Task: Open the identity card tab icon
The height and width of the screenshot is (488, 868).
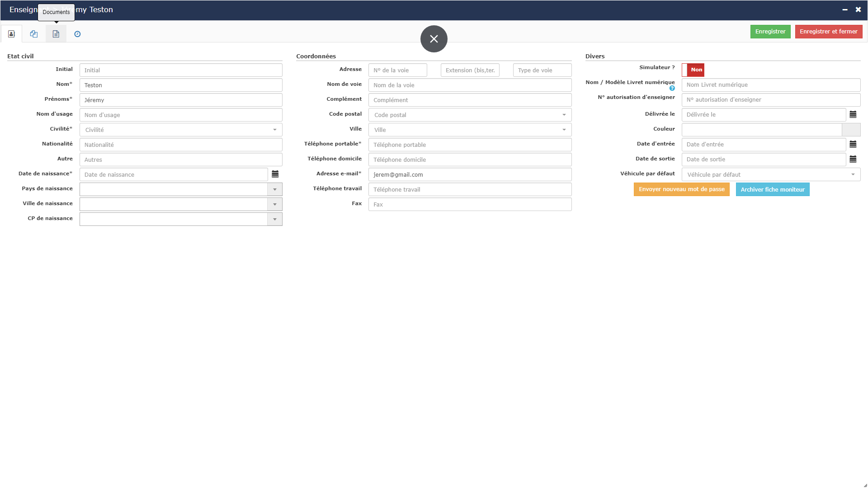Action: point(12,34)
